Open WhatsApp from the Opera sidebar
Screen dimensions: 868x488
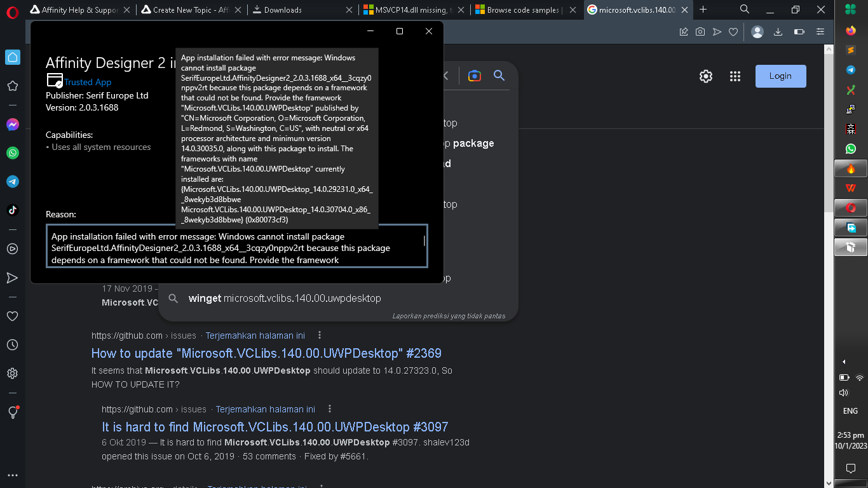pyautogui.click(x=13, y=153)
